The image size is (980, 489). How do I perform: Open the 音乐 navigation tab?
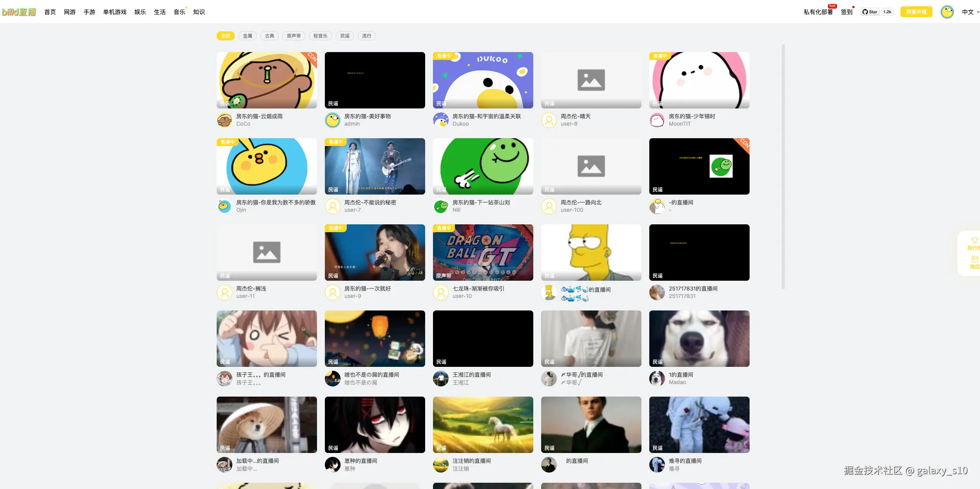[179, 12]
